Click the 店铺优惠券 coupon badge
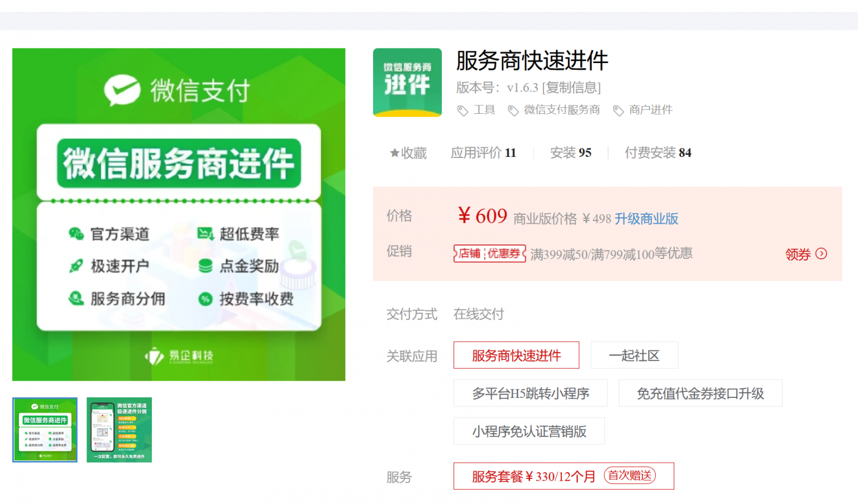 (x=489, y=254)
